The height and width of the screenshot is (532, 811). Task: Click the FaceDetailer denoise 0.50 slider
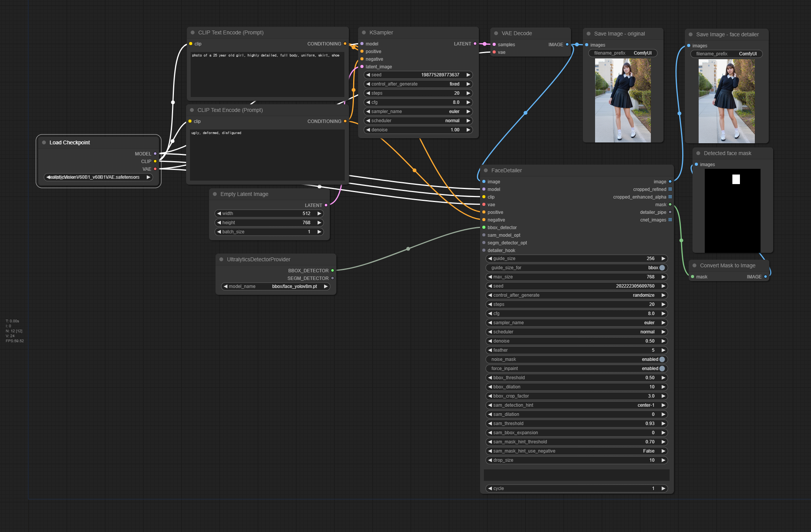coord(576,341)
